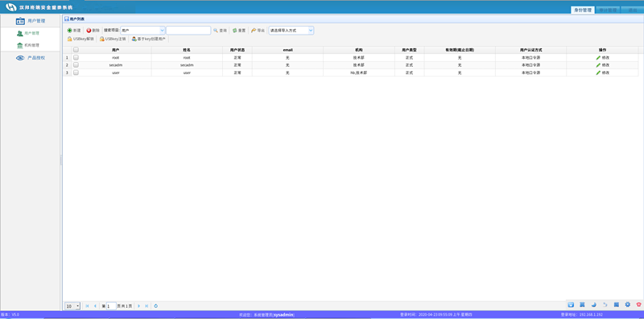
Task: Check the box for the secadm row
Action: 76,65
